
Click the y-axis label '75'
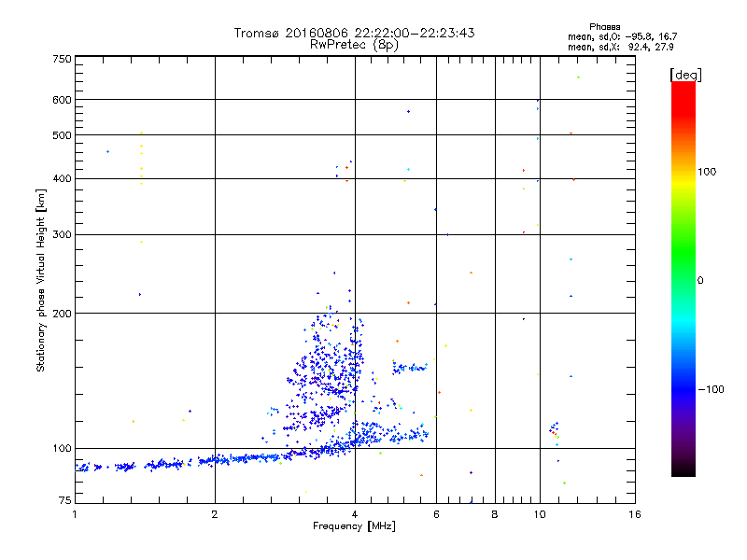[x=65, y=500]
